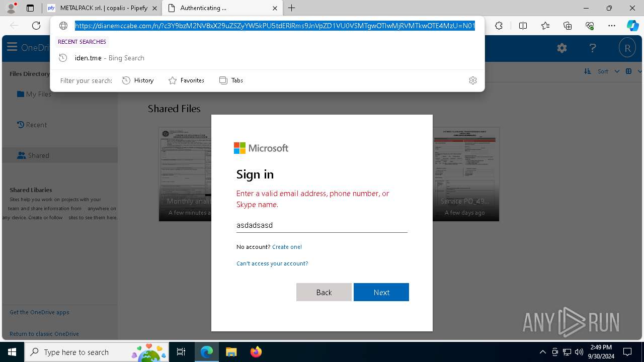
Task: Select the Authenticating tab
Action: pos(222,8)
